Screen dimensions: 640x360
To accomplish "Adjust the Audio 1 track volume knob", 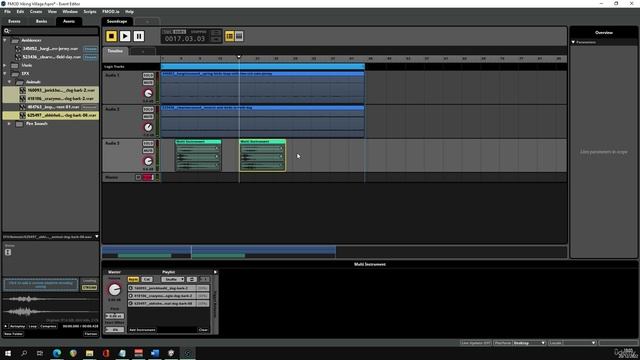I will click(148, 93).
